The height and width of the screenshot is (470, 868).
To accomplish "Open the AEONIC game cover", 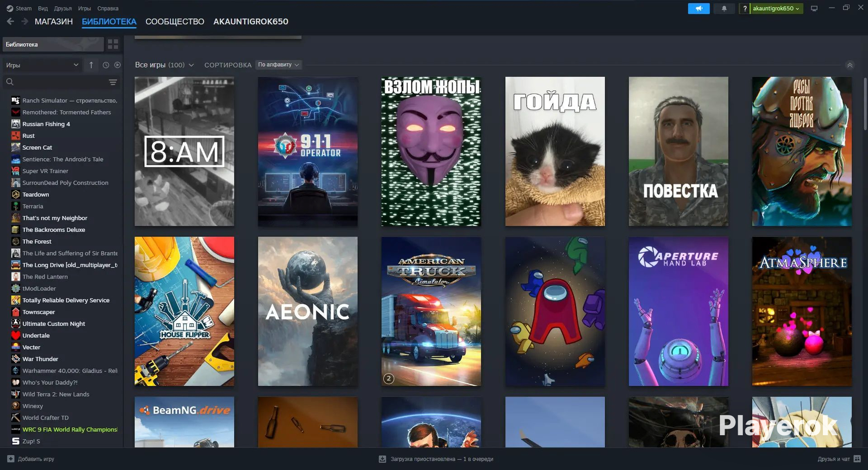I will [308, 311].
